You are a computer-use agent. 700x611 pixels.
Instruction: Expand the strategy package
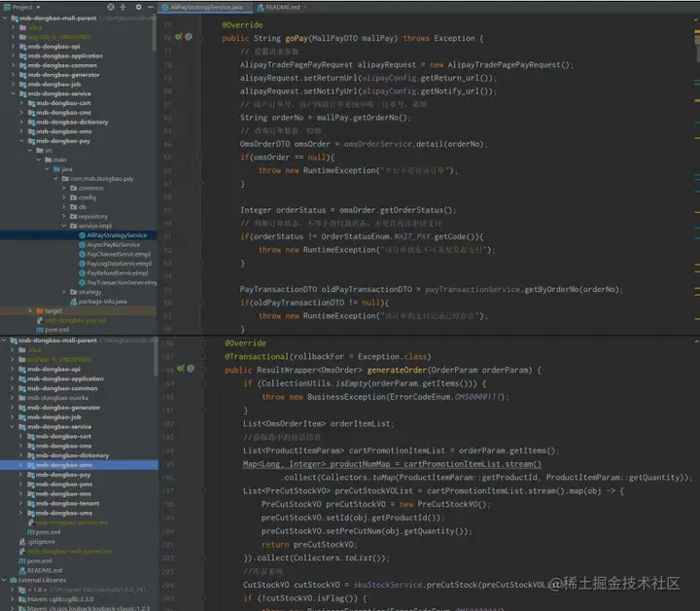tap(64, 292)
